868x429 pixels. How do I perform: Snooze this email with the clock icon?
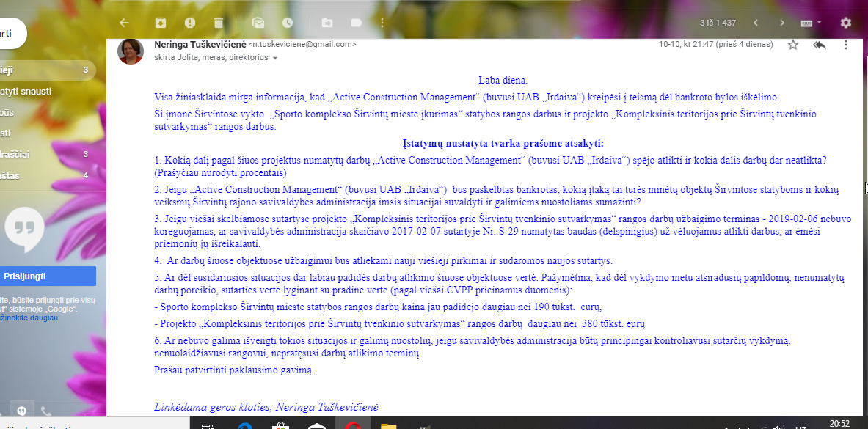pyautogui.click(x=287, y=23)
